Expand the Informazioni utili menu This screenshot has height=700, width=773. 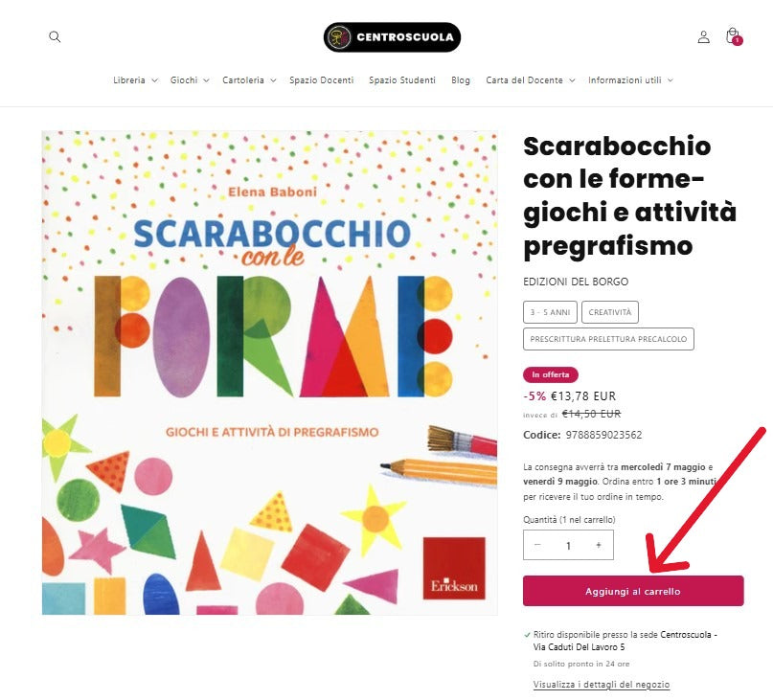pos(630,79)
